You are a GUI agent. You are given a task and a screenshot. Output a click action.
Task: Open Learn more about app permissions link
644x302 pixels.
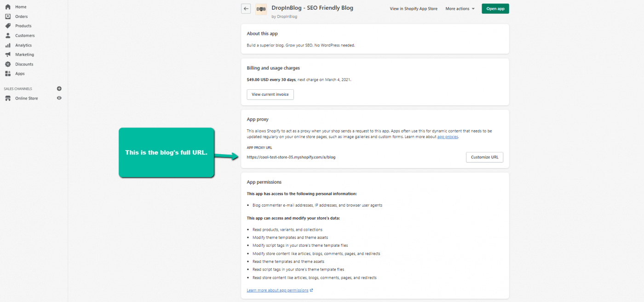[280, 290]
